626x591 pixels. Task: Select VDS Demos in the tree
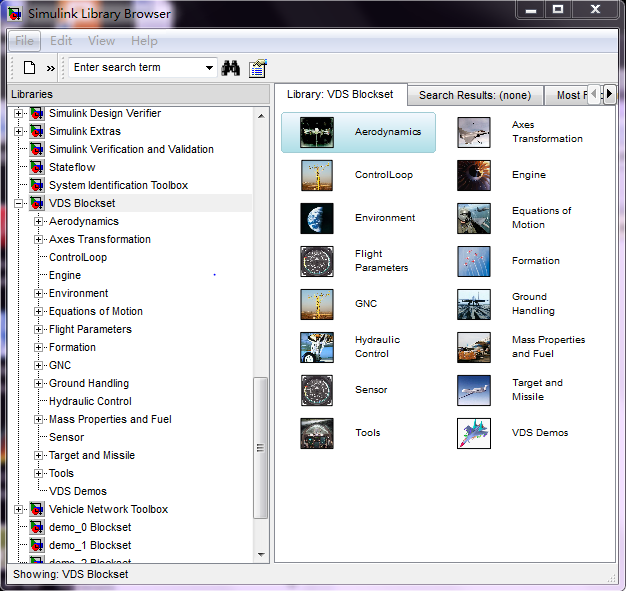pos(78,491)
